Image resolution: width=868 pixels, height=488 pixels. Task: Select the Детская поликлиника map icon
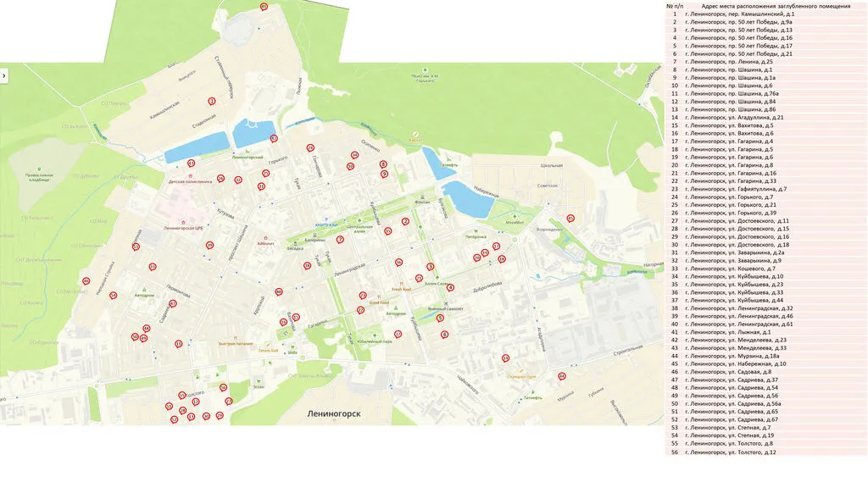(189, 175)
